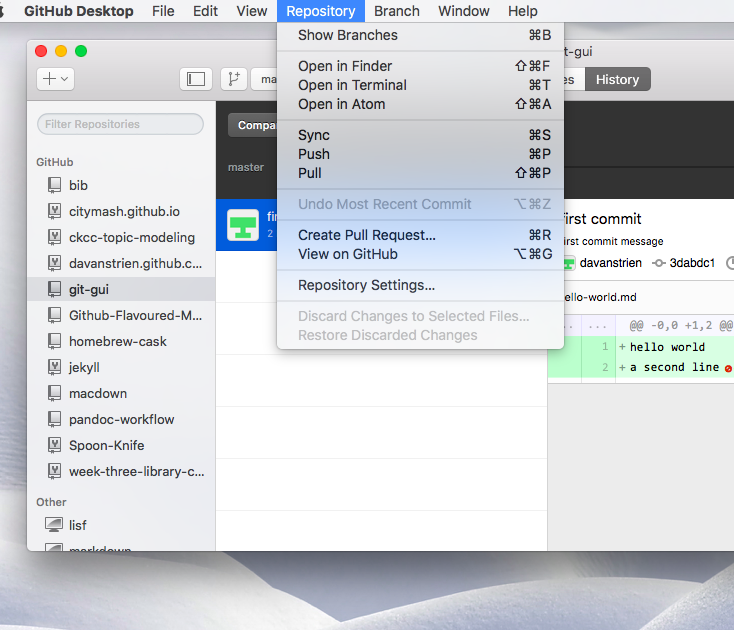The height and width of the screenshot is (630, 734).
Task: Open Repository Settings from the menu
Action: [x=366, y=285]
